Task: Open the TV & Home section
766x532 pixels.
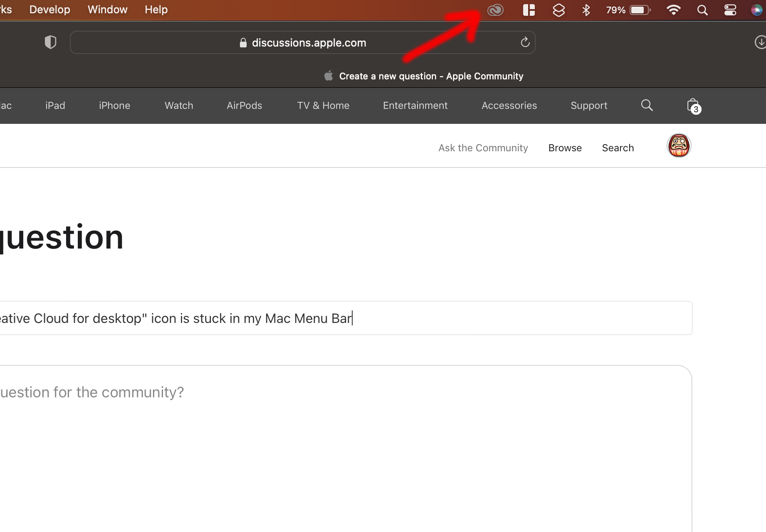Action: 323,106
